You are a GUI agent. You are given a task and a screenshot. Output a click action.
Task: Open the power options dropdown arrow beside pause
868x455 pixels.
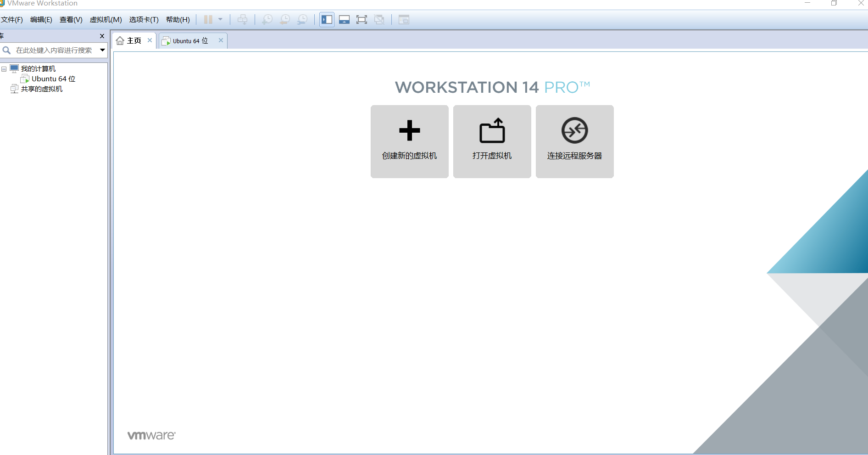(221, 20)
